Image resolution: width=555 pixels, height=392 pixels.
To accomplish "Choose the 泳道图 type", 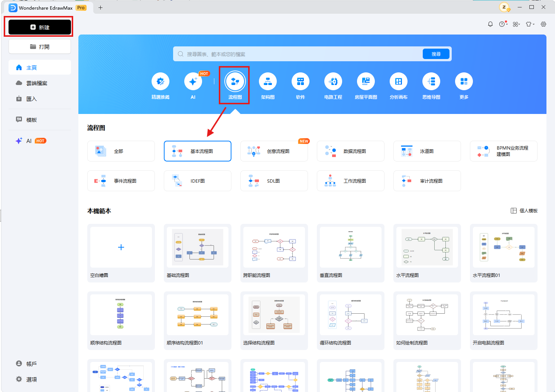I will [x=427, y=151].
